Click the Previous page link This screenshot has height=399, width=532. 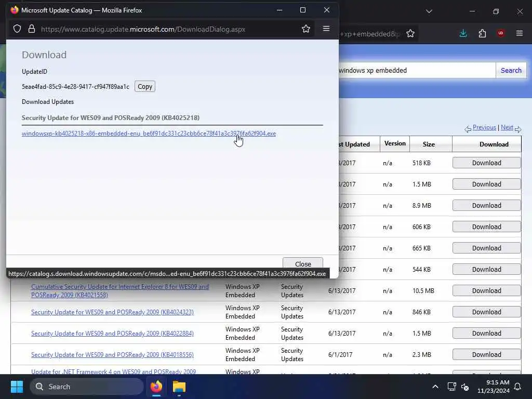pos(484,127)
